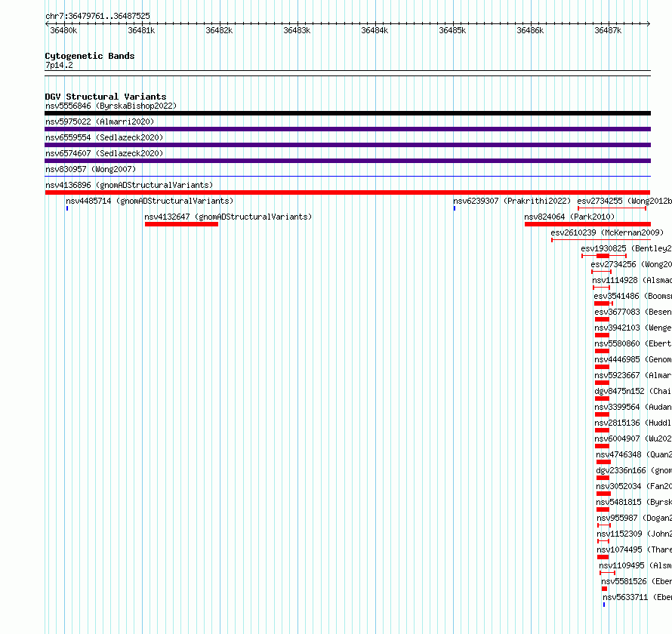Image resolution: width=672 pixels, height=634 pixels.
Task: Open the nsv2815136 variant label
Action: tap(633, 423)
